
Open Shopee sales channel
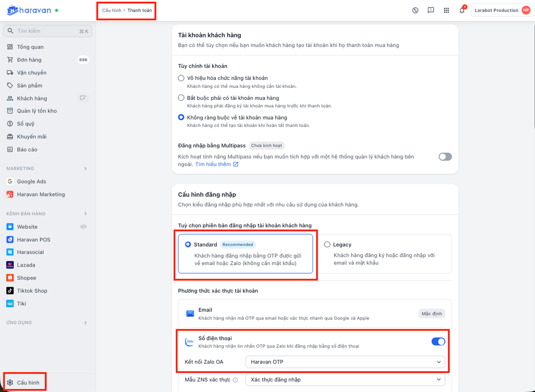pyautogui.click(x=26, y=278)
